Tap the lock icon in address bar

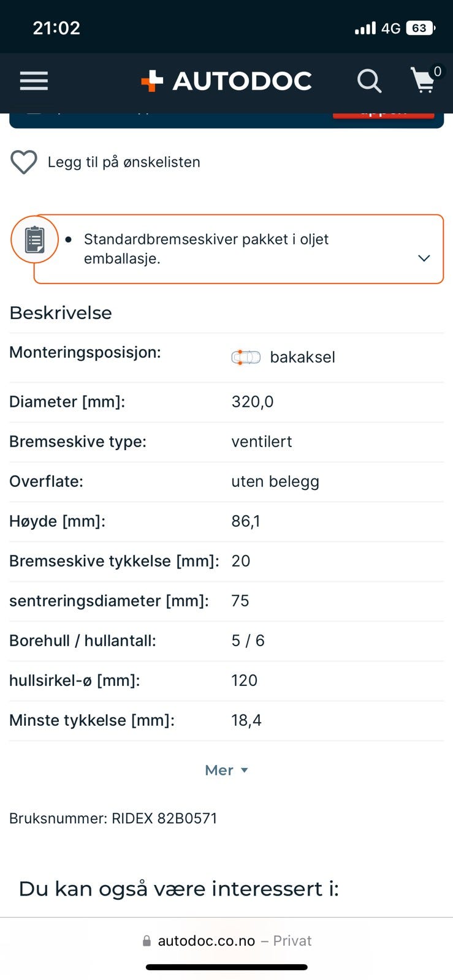147,941
